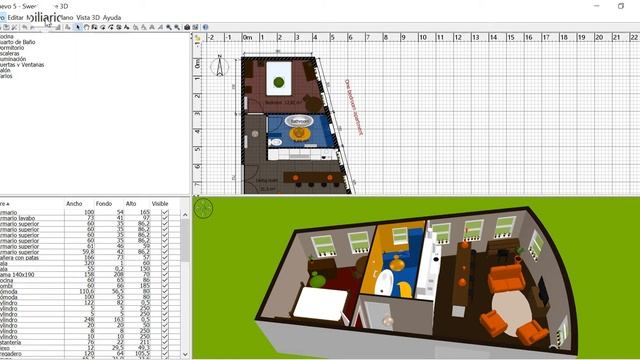The width and height of the screenshot is (640, 360).
Task: Open preferences from the crossed-tools toolbar icon
Action: [x=14, y=27]
